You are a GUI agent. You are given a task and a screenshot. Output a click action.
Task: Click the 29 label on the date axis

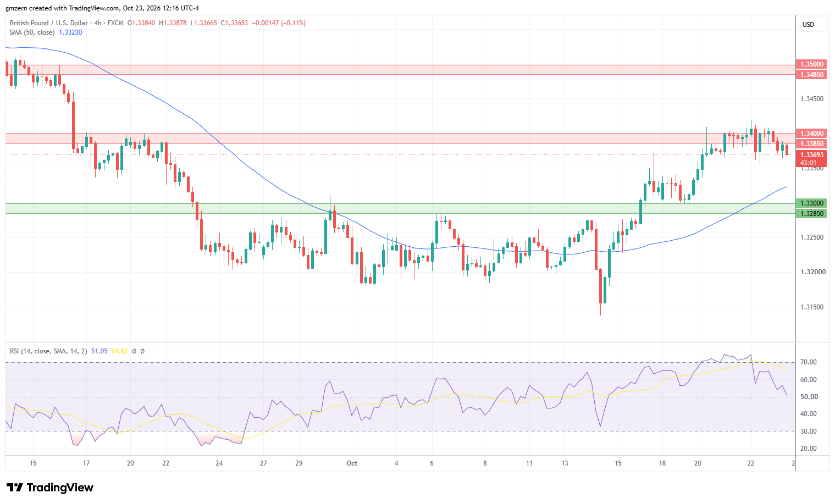(299, 463)
